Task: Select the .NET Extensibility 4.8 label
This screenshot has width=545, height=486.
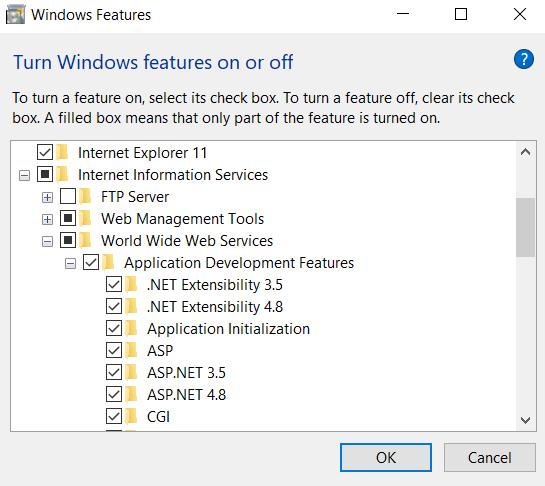Action: point(215,307)
